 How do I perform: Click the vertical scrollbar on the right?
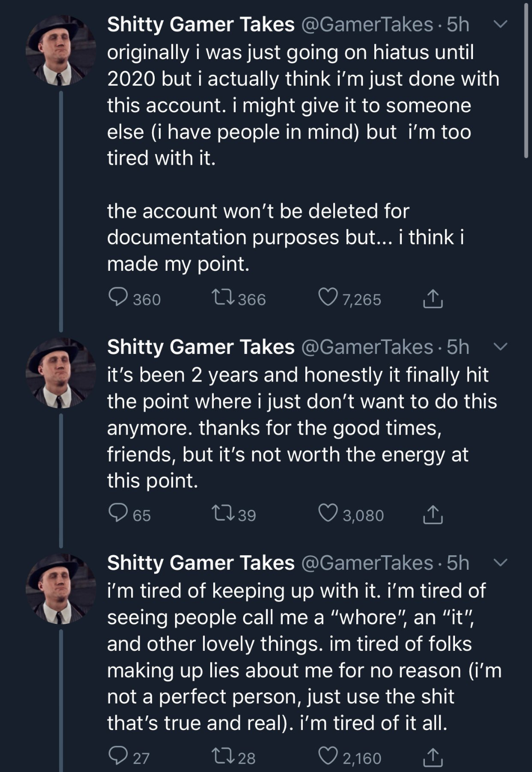pyautogui.click(x=526, y=80)
